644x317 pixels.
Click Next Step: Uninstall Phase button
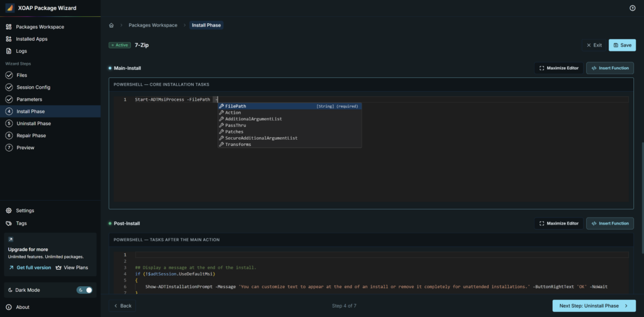tap(594, 306)
